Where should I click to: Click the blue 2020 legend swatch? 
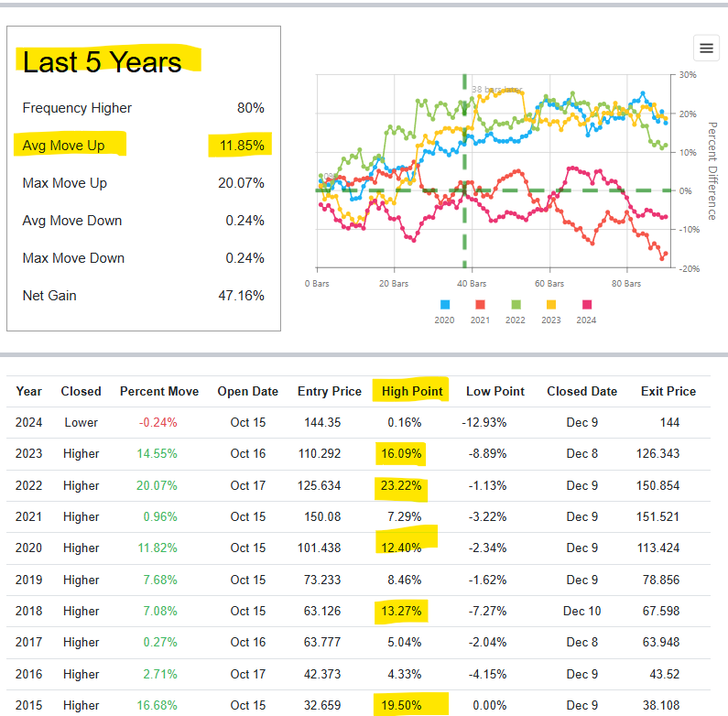coord(445,305)
